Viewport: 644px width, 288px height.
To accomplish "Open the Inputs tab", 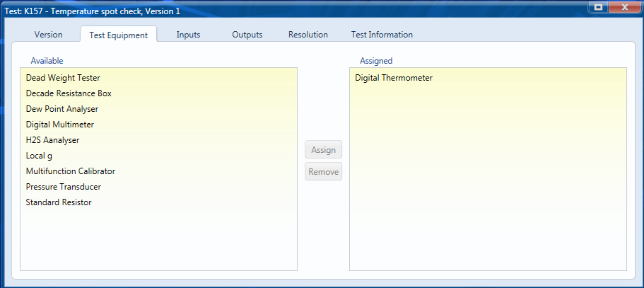I will 188,35.
